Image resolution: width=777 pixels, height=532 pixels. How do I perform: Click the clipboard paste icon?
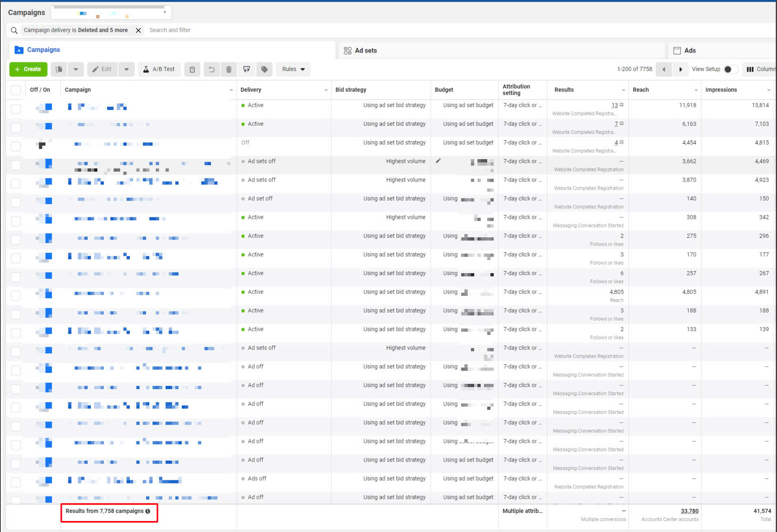click(192, 69)
